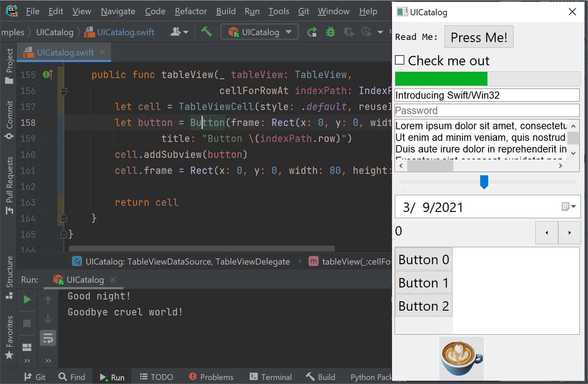
Task: Click the green Build hammer icon
Action: coord(206,32)
